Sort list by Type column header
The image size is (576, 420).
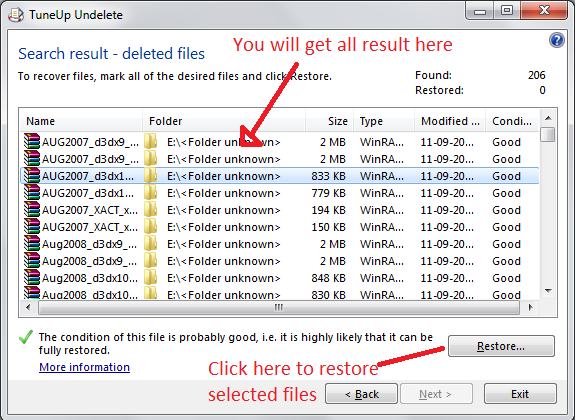point(384,121)
